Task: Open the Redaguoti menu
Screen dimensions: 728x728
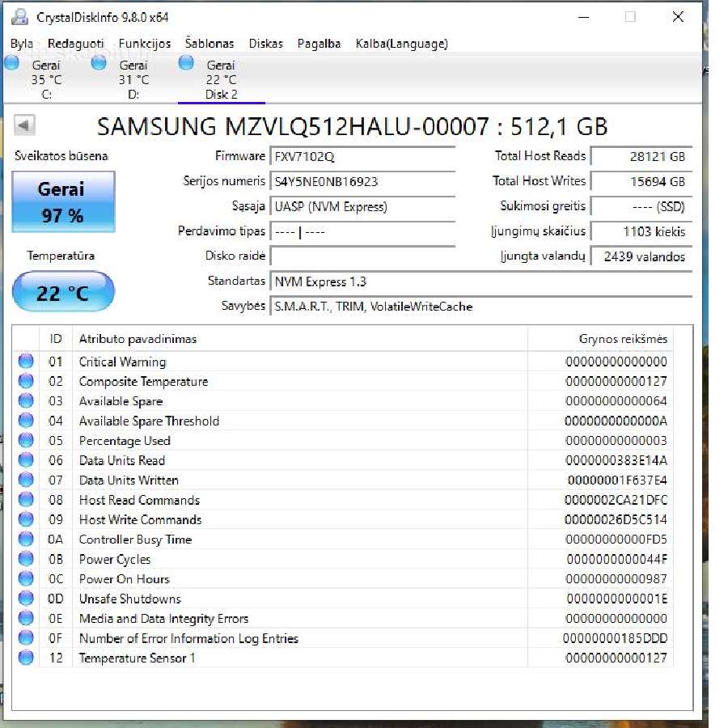Action: pos(76,44)
